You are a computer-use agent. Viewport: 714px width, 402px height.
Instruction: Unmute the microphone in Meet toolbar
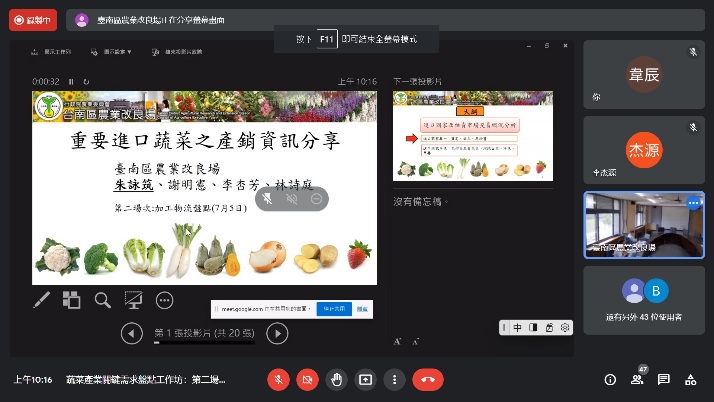point(278,380)
